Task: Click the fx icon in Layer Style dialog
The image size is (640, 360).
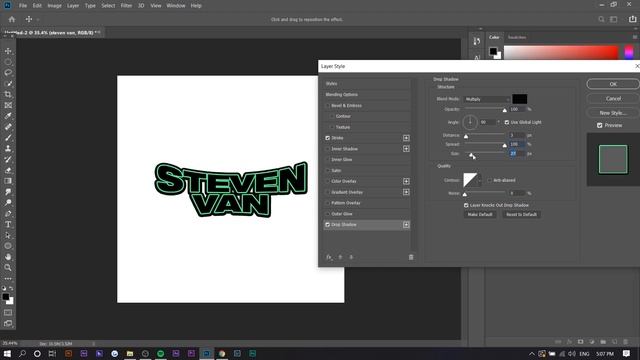Action: [329, 257]
